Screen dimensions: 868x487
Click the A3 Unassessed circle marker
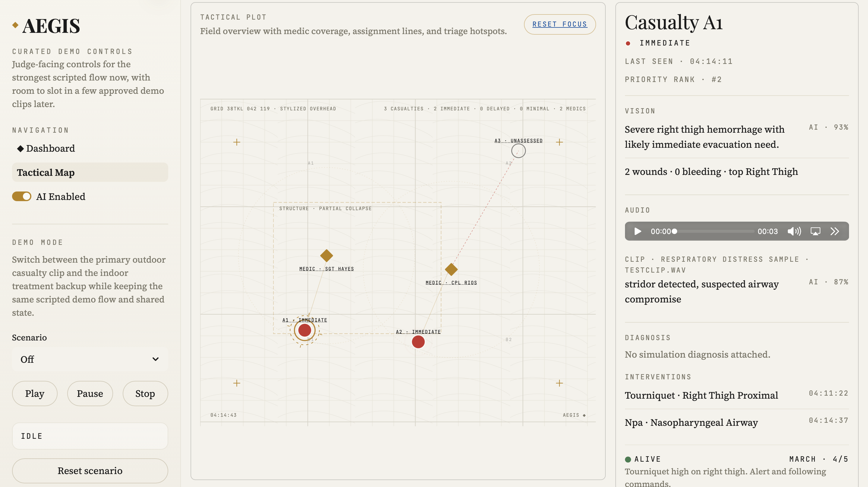(x=518, y=151)
